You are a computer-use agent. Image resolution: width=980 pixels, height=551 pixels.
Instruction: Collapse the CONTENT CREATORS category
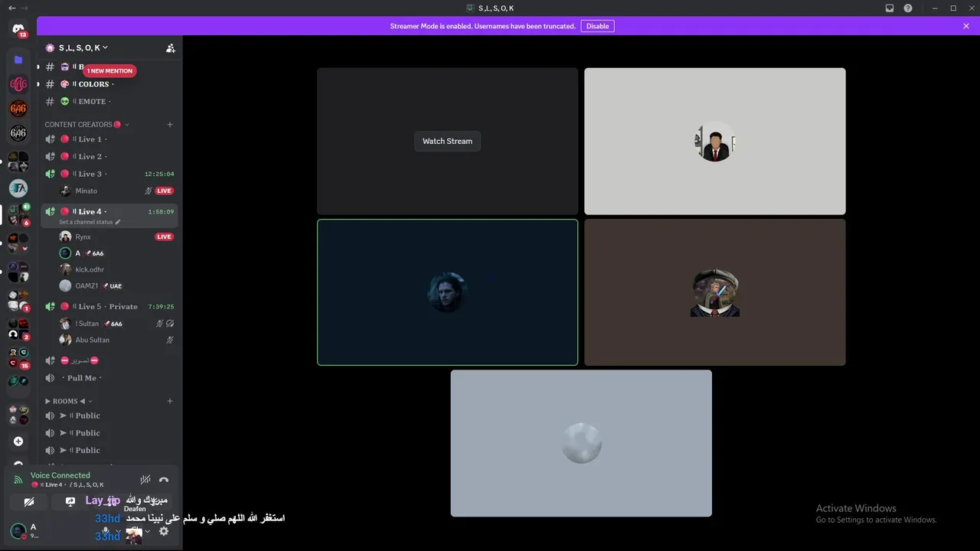[x=87, y=124]
